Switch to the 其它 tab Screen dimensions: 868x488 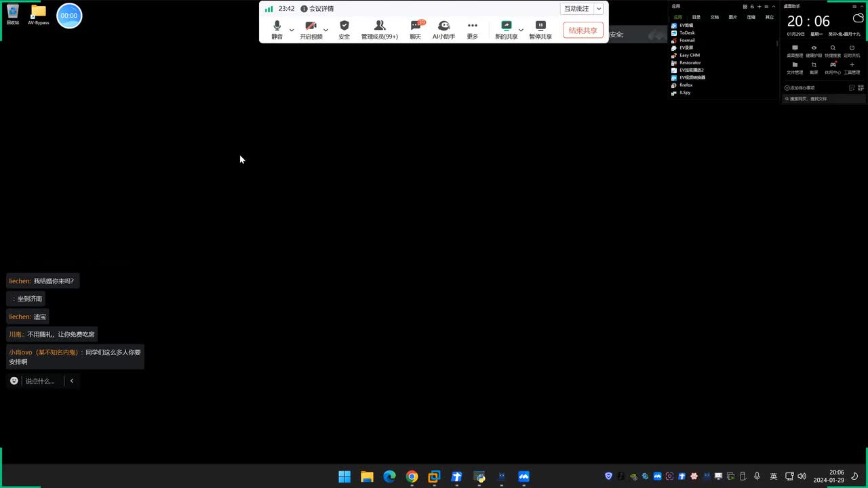click(x=770, y=17)
